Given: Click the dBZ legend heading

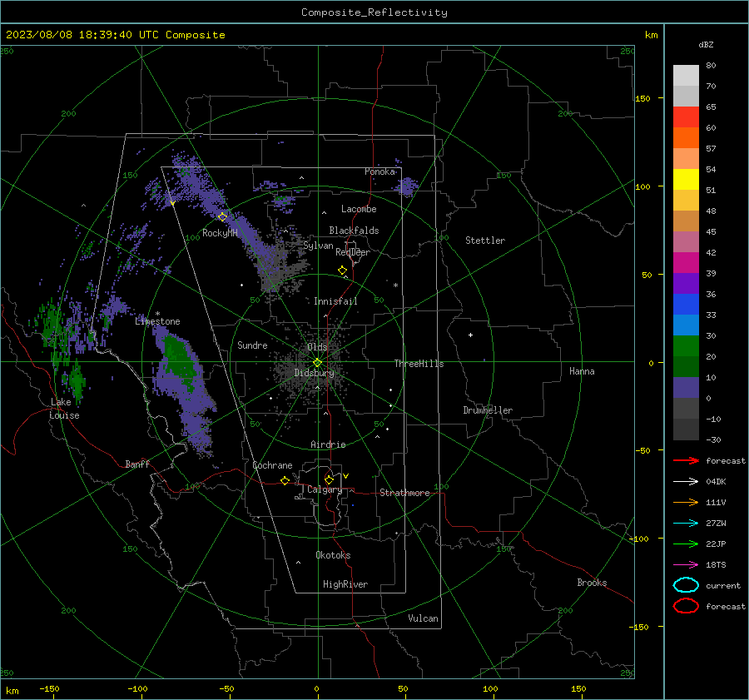Looking at the screenshot, I should 706,44.
